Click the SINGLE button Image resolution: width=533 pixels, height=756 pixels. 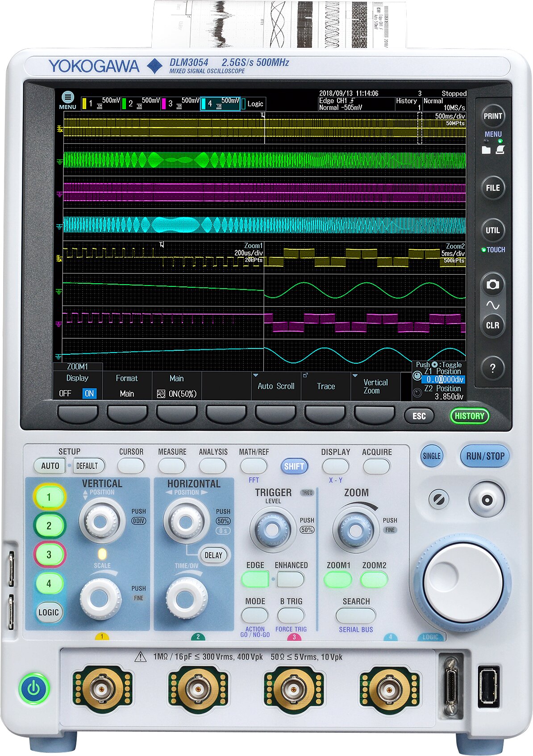pyautogui.click(x=431, y=456)
